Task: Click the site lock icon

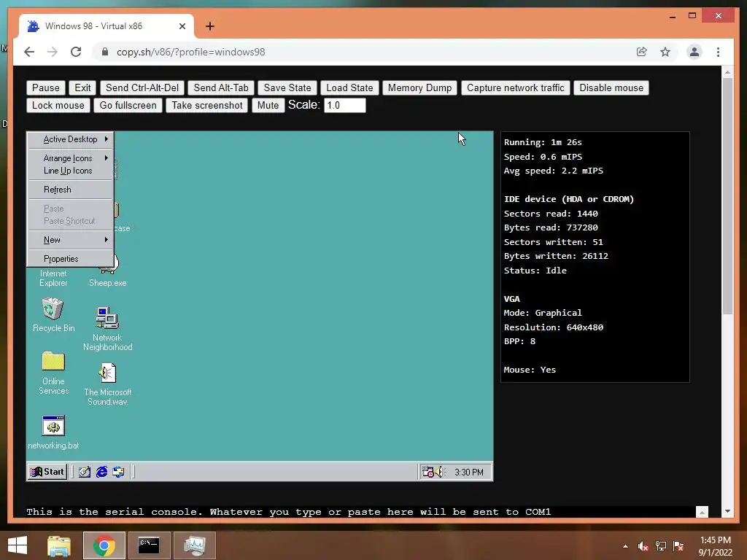Action: coord(105,52)
